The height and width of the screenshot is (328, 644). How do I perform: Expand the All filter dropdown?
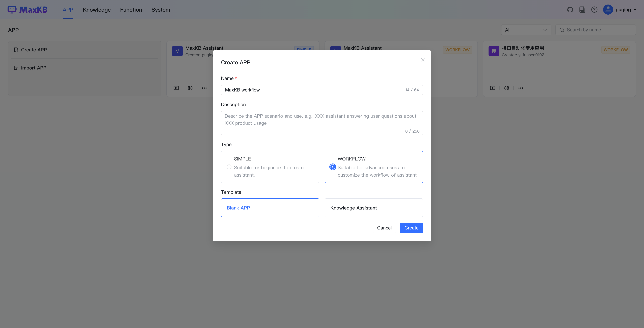(x=526, y=30)
